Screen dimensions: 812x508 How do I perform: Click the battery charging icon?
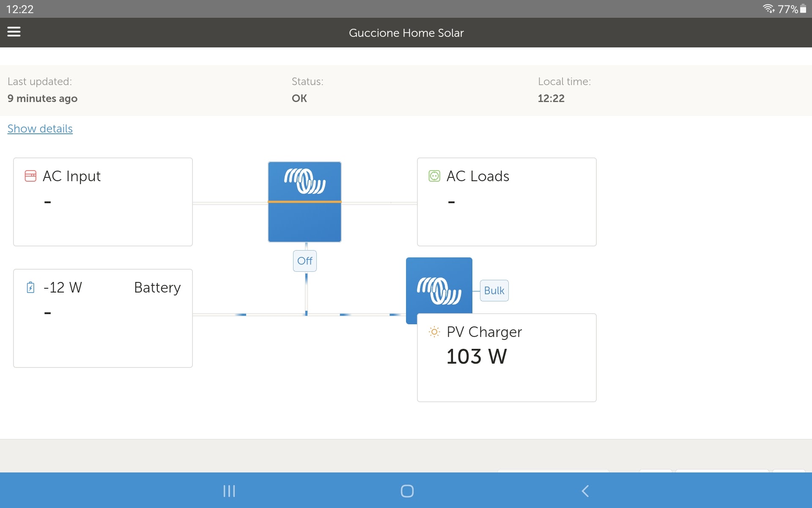click(x=30, y=287)
